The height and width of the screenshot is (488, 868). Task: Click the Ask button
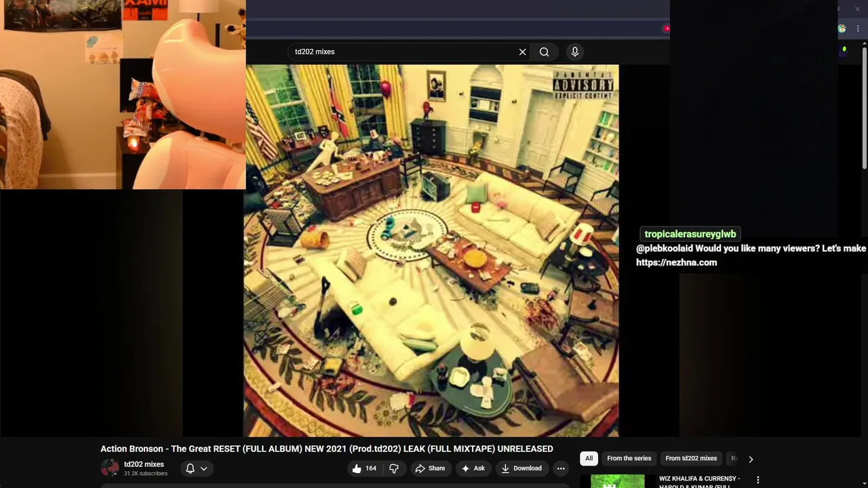[473, 468]
